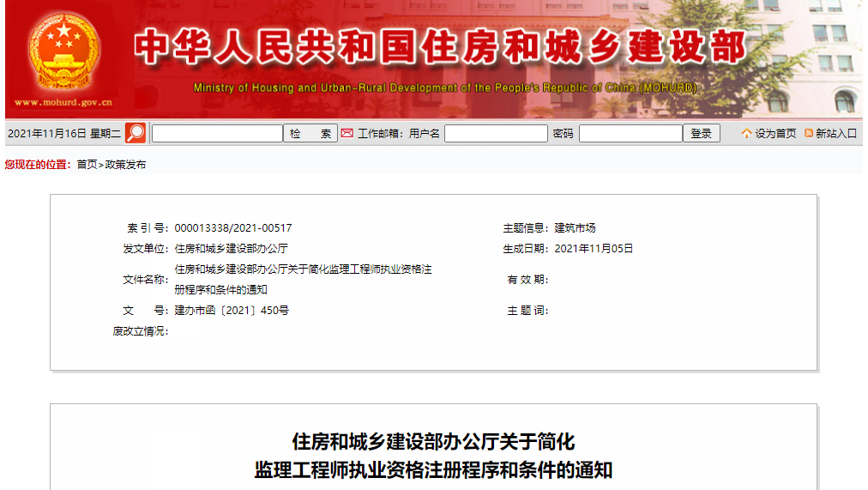Click the 工作邮箱 label

[x=380, y=133]
